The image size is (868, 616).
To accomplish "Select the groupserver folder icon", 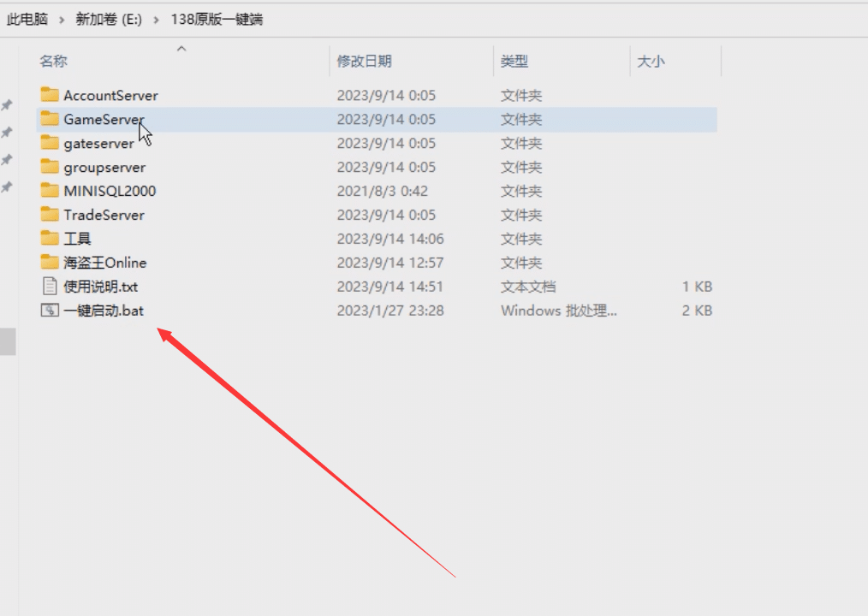I will tap(50, 167).
